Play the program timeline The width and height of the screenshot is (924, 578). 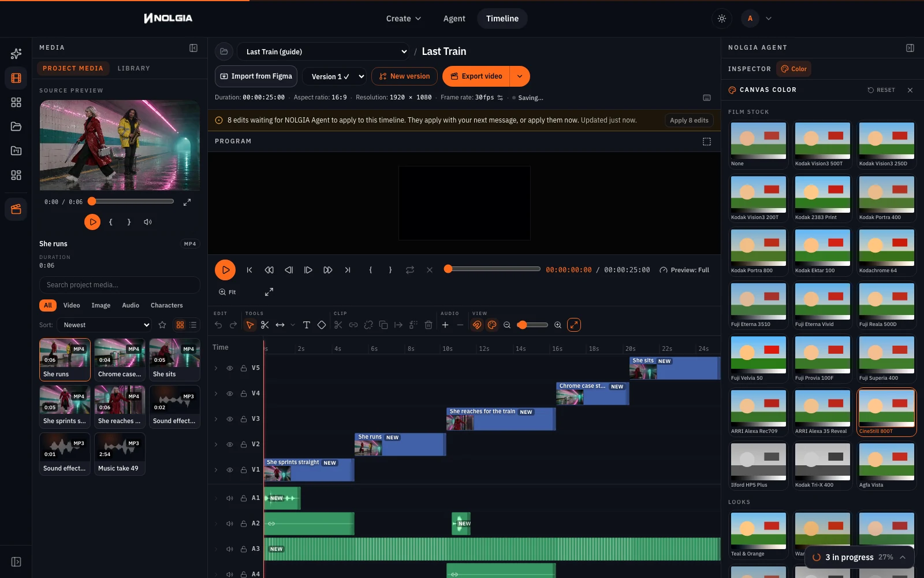225,270
